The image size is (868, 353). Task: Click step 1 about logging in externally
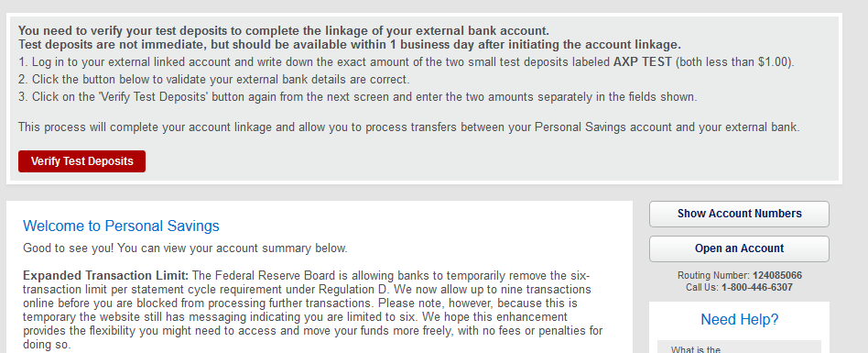[407, 62]
